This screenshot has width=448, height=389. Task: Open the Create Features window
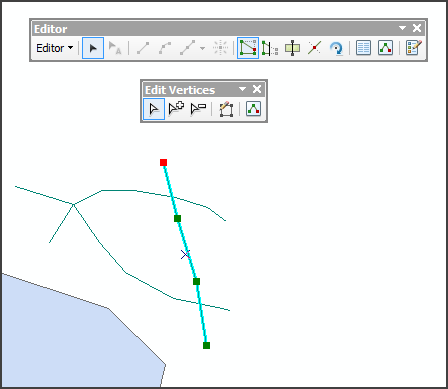click(414, 48)
